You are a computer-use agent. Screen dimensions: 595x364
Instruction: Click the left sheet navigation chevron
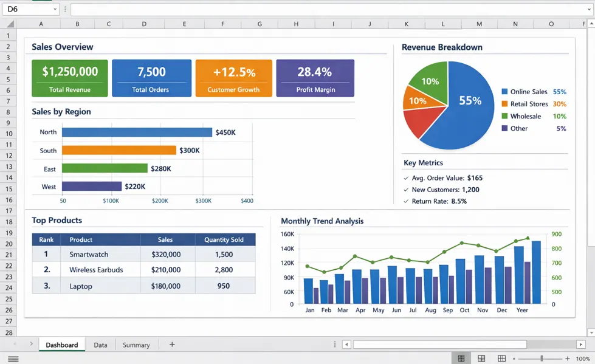click(15, 344)
